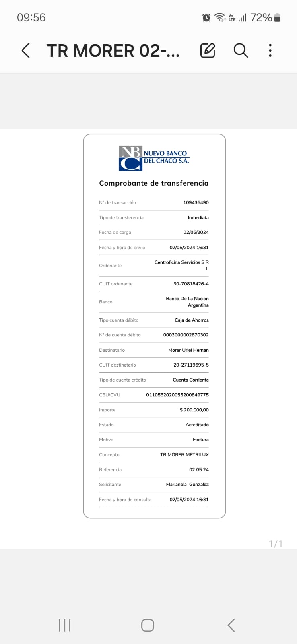Tap the Wi-Fi status icon
The height and width of the screenshot is (644, 297).
pos(220,17)
